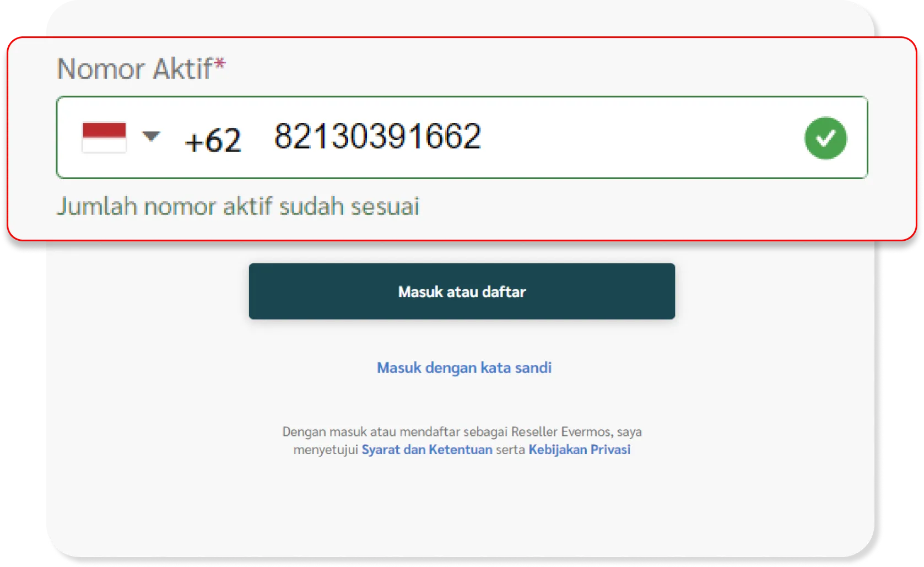The width and height of the screenshot is (924, 567).
Task: Click the +62 country code
Action: (x=213, y=140)
